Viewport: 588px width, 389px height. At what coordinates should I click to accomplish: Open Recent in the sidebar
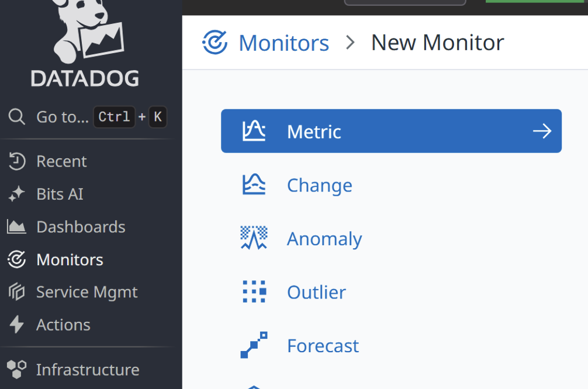point(61,162)
